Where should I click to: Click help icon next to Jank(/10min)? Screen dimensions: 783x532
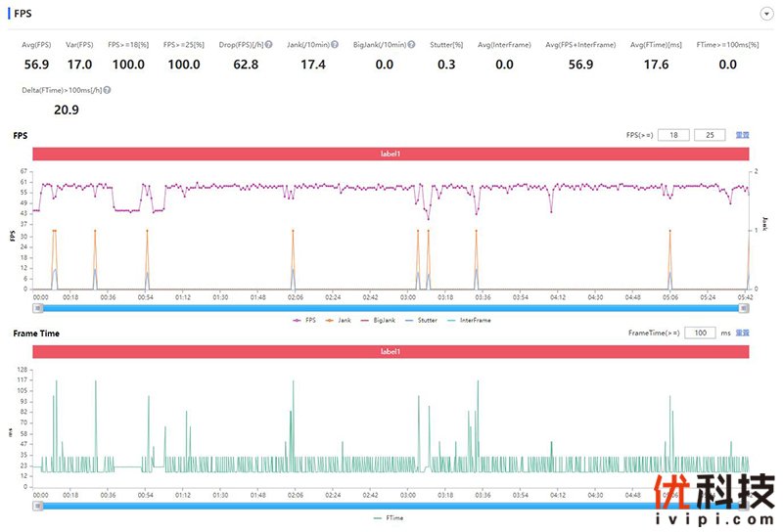click(x=335, y=45)
